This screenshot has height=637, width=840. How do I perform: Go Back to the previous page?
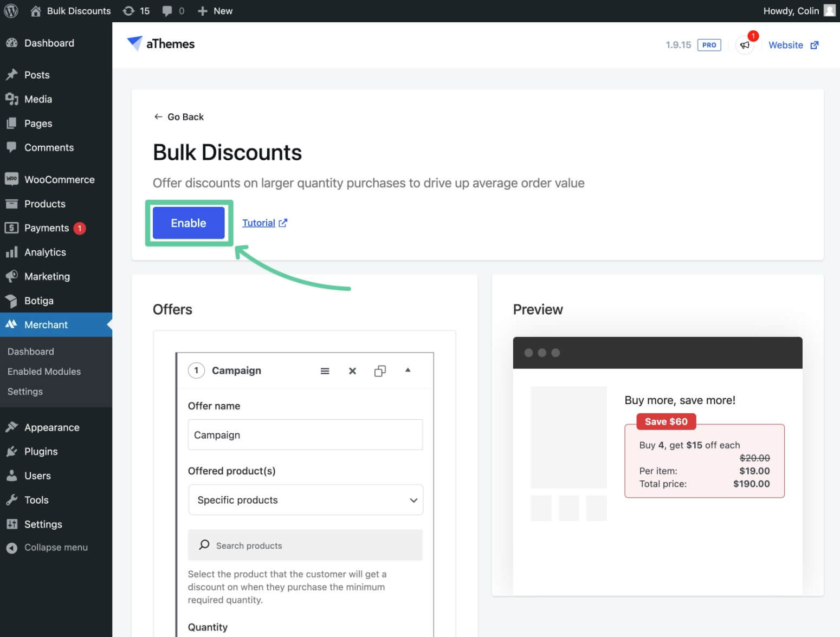coord(179,116)
